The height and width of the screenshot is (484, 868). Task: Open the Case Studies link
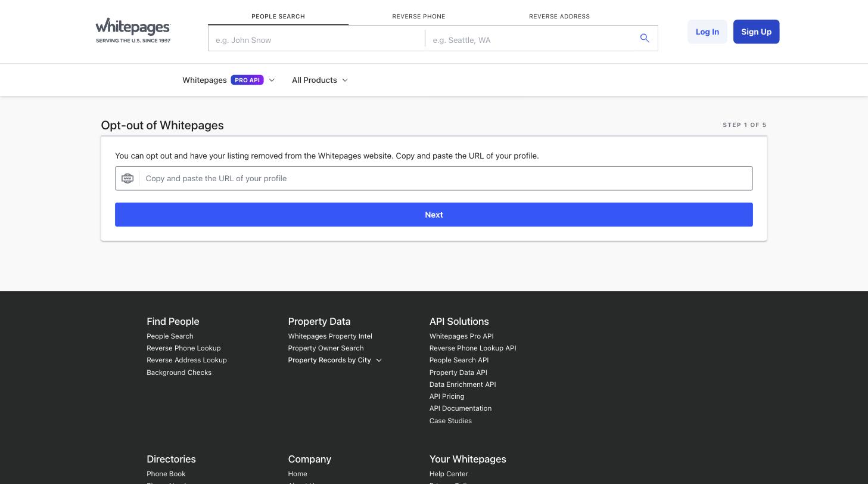click(450, 421)
